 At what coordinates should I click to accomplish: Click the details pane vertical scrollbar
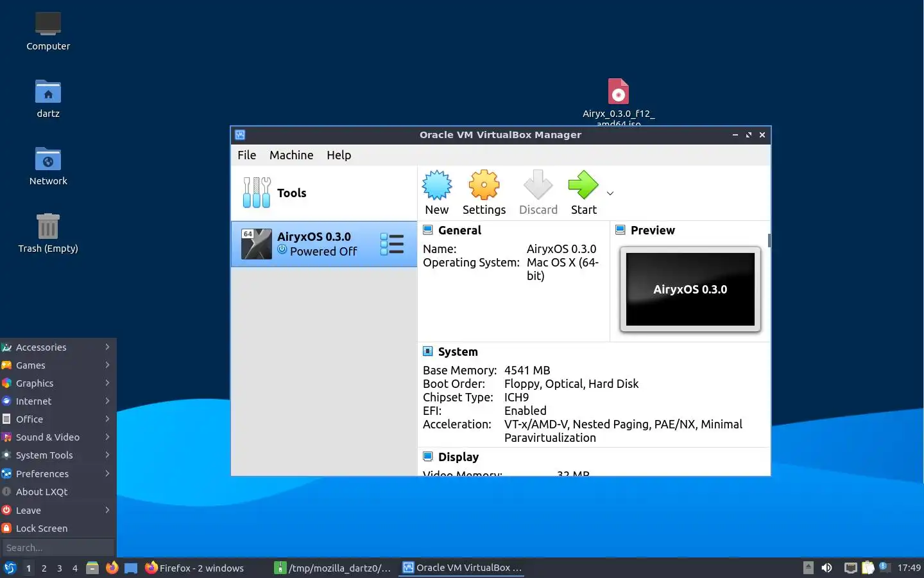click(769, 240)
